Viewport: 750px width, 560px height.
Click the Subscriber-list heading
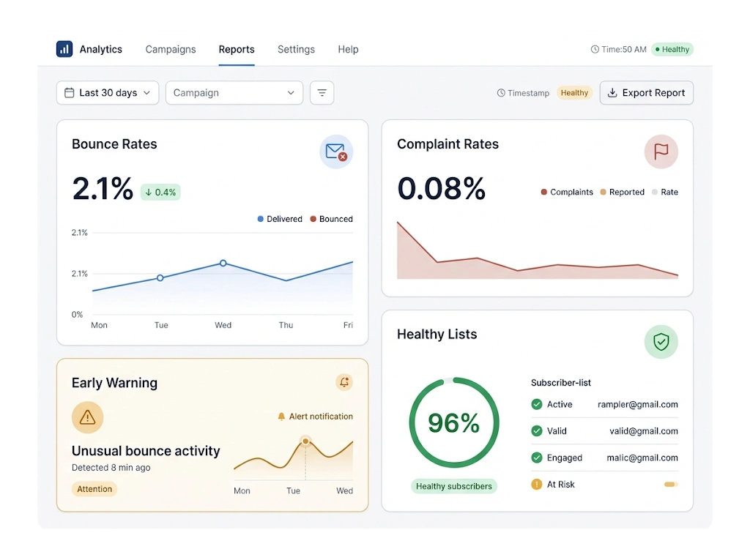(560, 383)
